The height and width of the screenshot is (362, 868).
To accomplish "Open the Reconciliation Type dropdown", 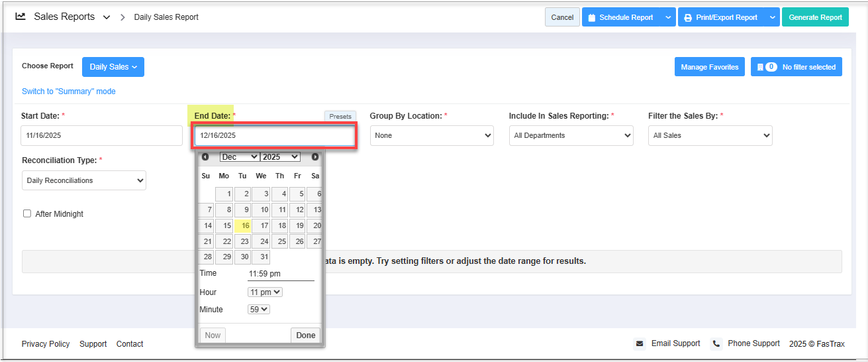I will [x=83, y=180].
